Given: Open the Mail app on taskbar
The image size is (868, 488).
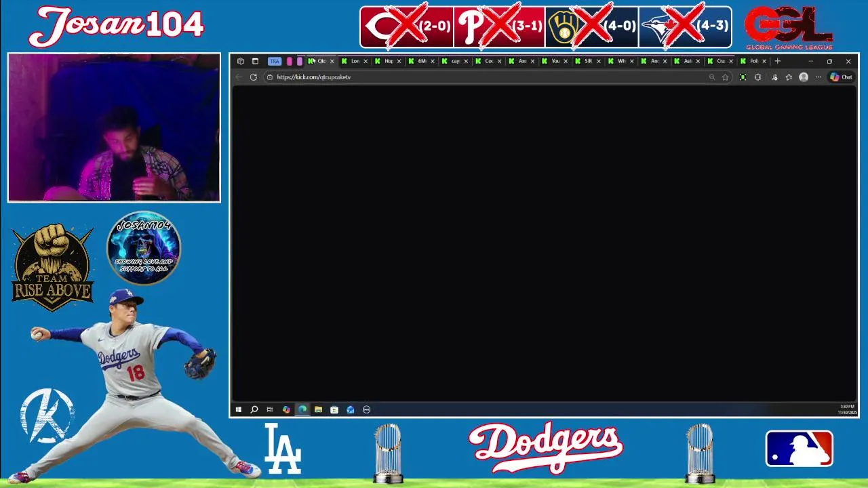Looking at the screenshot, I should coord(351,409).
